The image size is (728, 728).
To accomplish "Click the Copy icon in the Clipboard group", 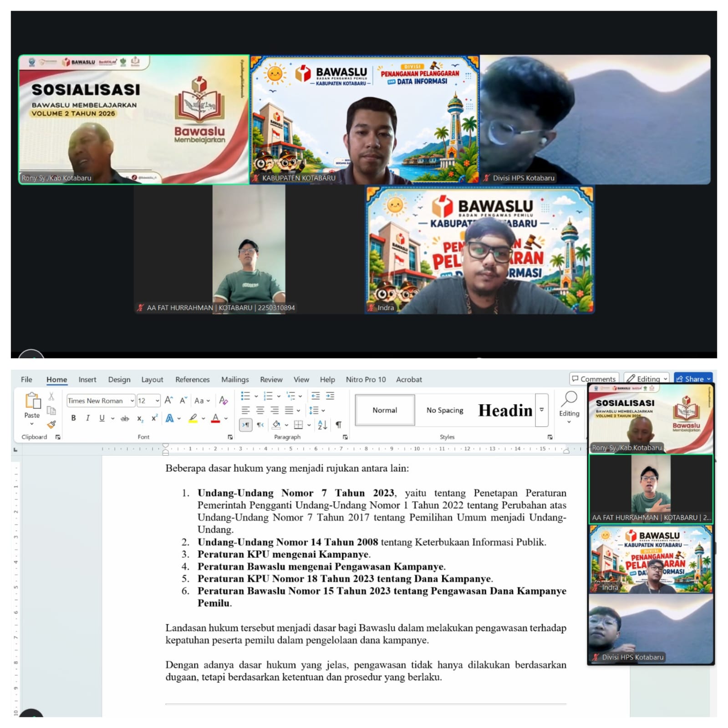I will point(51,411).
